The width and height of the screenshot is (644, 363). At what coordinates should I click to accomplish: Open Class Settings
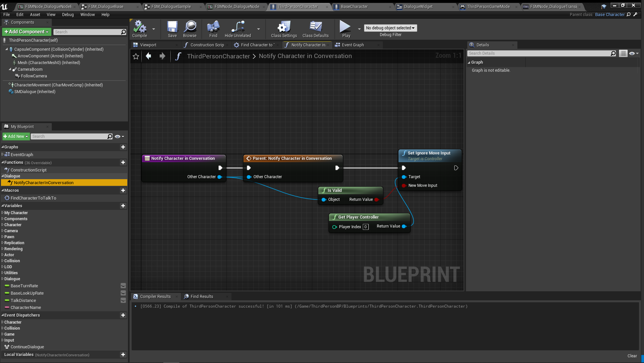coord(284,27)
